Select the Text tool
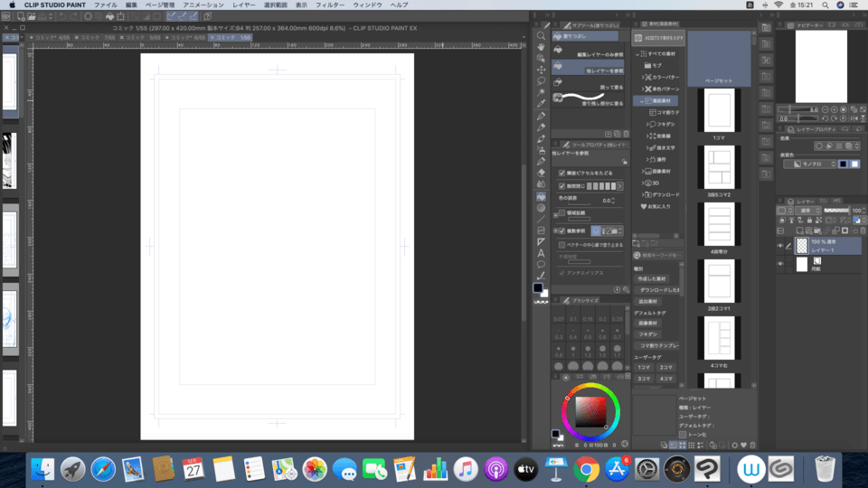 (541, 252)
